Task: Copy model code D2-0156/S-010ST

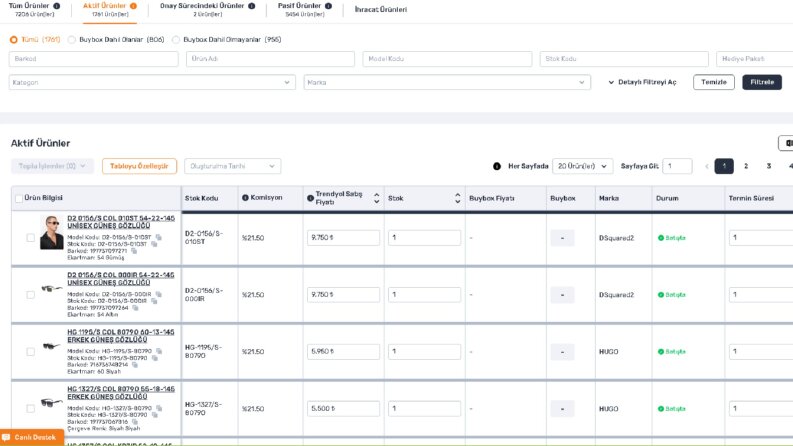Action: [158, 237]
